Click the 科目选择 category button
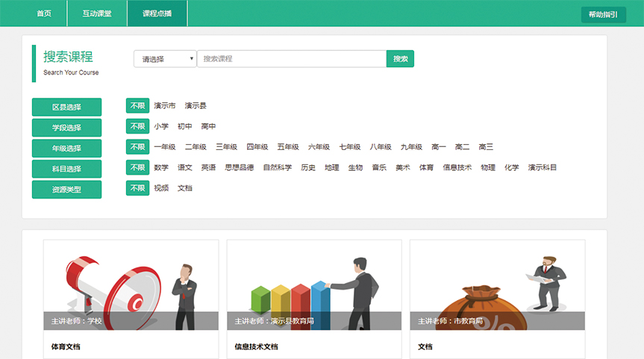644x359 pixels. pos(66,169)
